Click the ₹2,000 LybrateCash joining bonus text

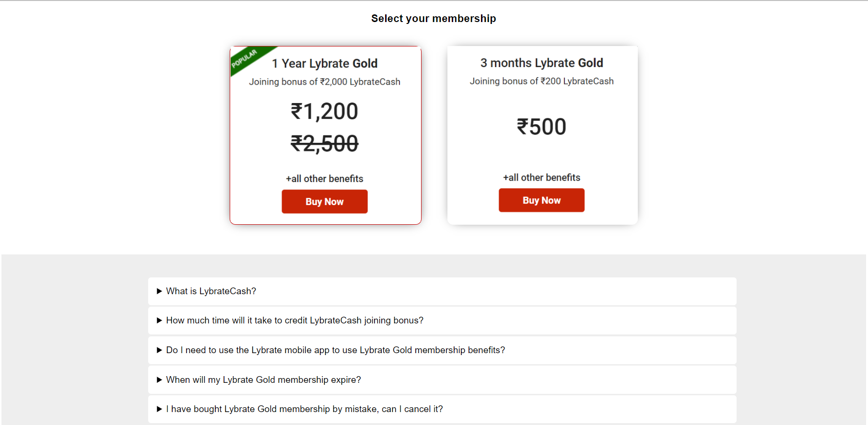(x=325, y=81)
